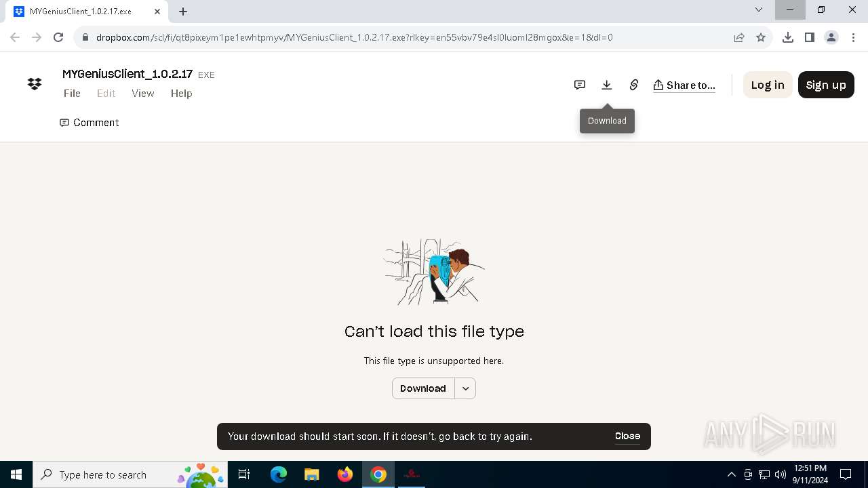Click the 'Can't load this file type' heading
This screenshot has height=488, width=868.
click(x=434, y=331)
